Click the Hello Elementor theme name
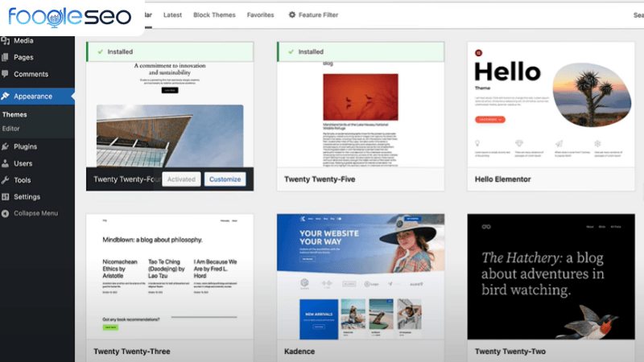The width and height of the screenshot is (644, 362). point(502,179)
